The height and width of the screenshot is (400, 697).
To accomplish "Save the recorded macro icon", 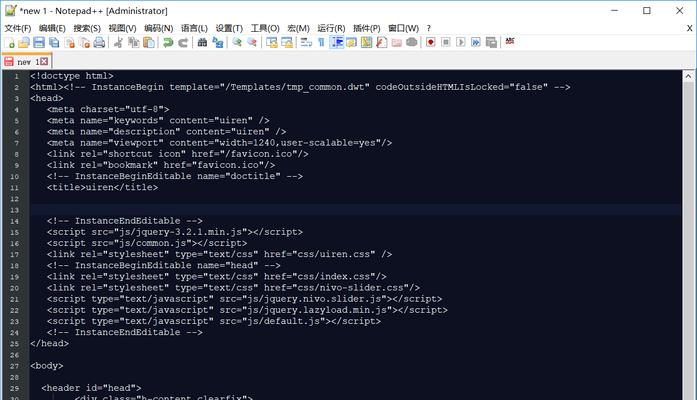I will (x=491, y=43).
